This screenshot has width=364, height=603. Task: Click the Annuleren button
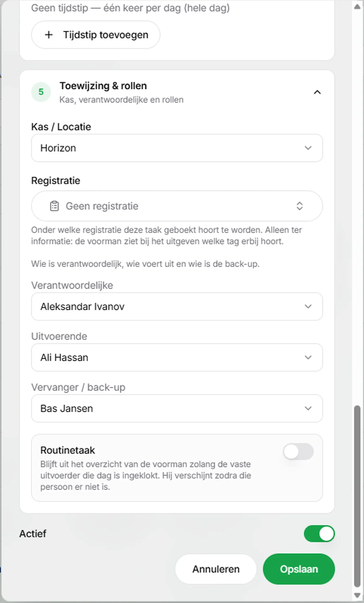[x=216, y=569]
